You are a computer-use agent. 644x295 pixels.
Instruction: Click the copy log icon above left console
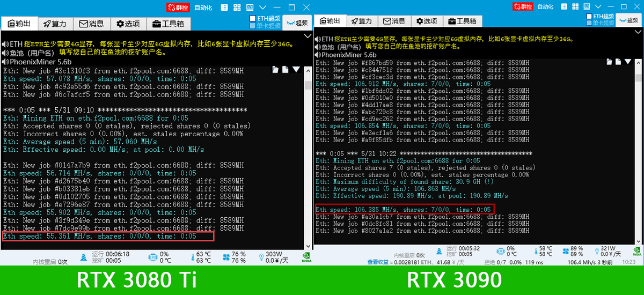coord(275,70)
